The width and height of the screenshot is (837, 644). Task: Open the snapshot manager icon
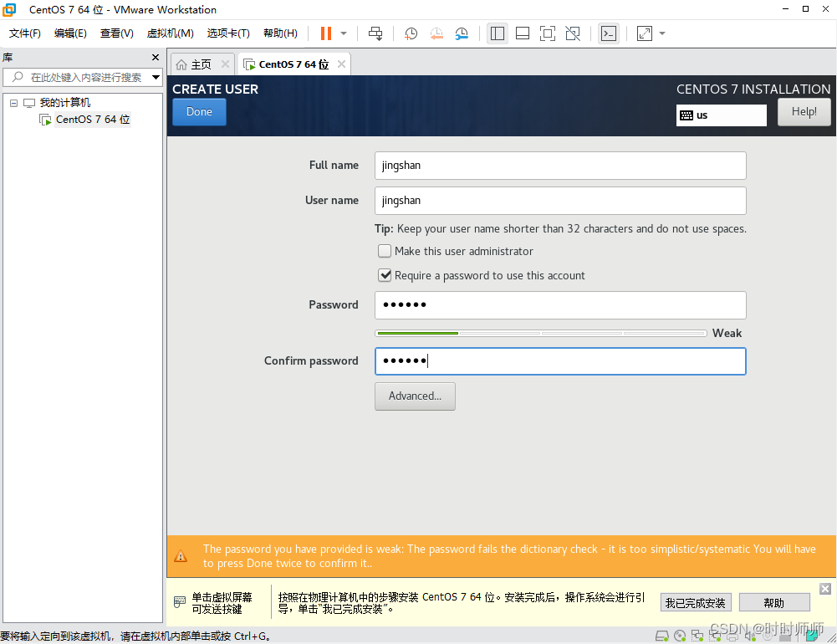pyautogui.click(x=462, y=33)
